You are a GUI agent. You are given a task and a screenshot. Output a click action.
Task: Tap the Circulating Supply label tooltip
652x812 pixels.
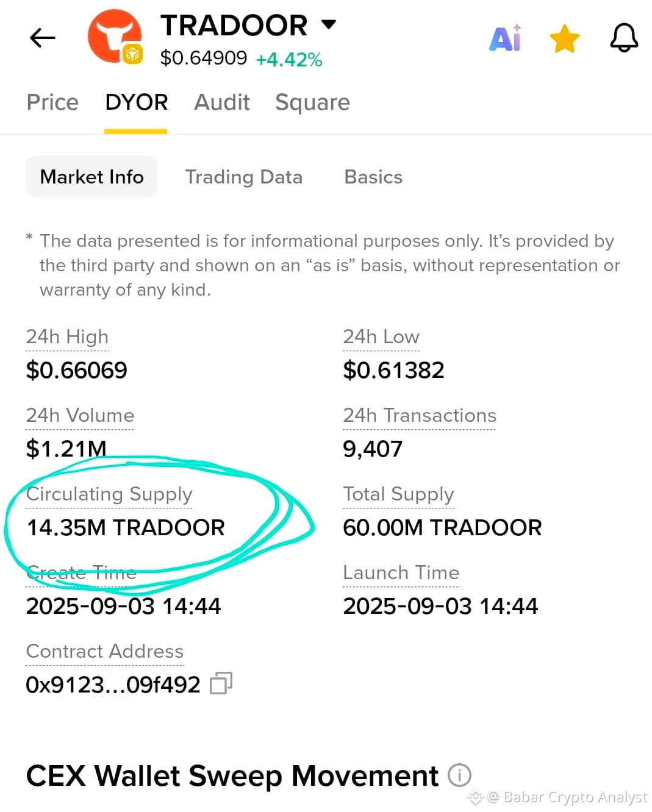109,494
